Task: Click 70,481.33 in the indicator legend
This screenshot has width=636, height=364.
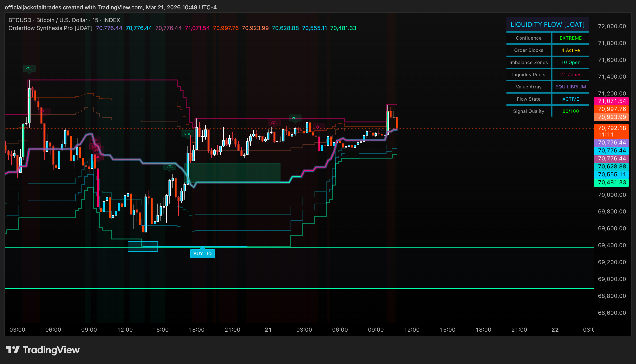Action: 343,28
